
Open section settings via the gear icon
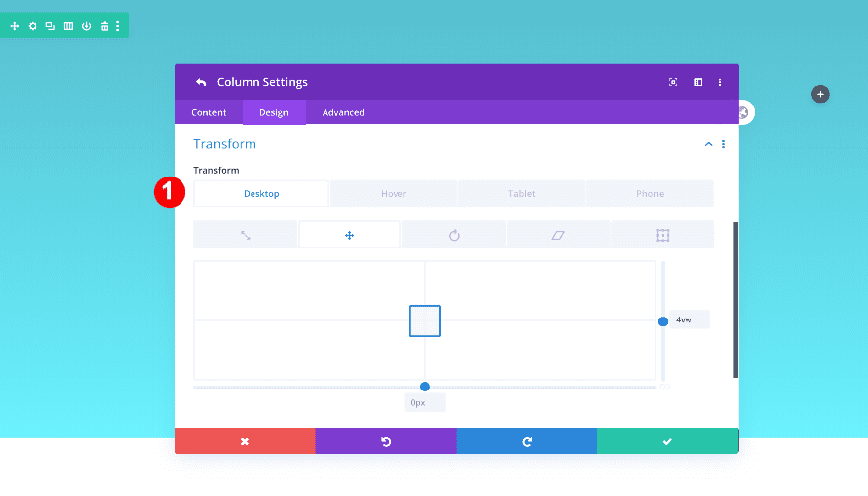pos(33,26)
